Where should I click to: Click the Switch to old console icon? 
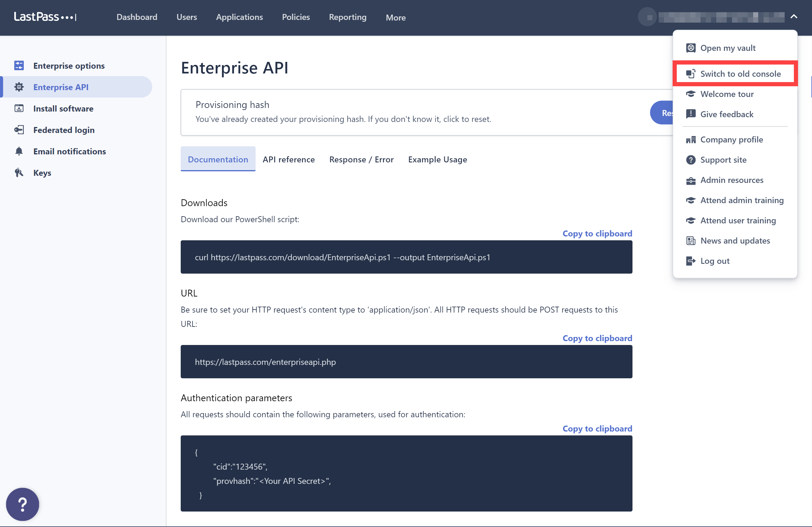[690, 74]
